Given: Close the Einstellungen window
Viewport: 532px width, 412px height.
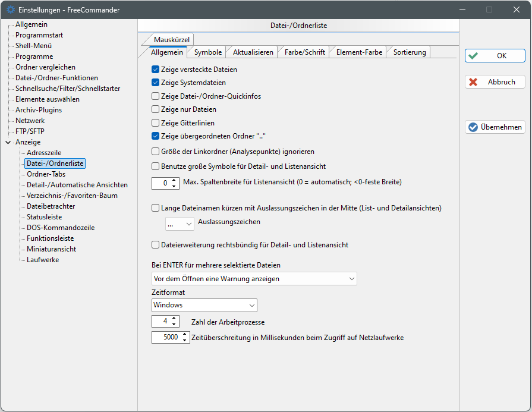Looking at the screenshot, I should [517, 10].
